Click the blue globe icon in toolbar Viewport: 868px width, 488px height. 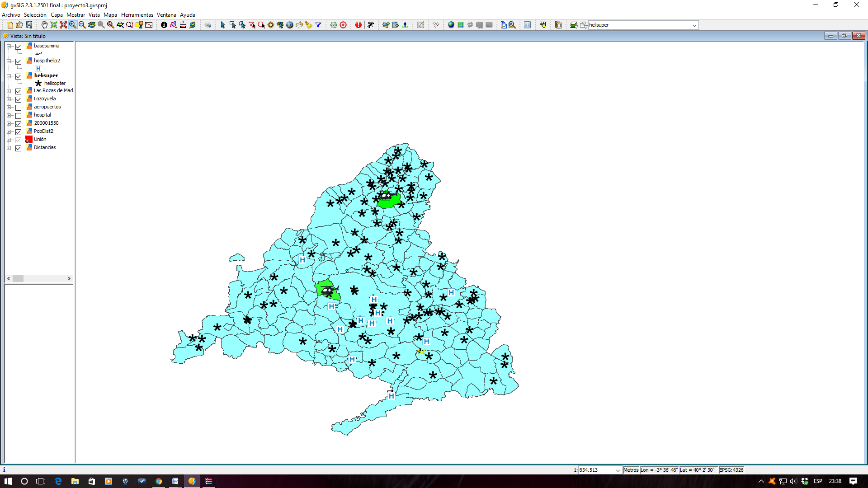point(451,25)
